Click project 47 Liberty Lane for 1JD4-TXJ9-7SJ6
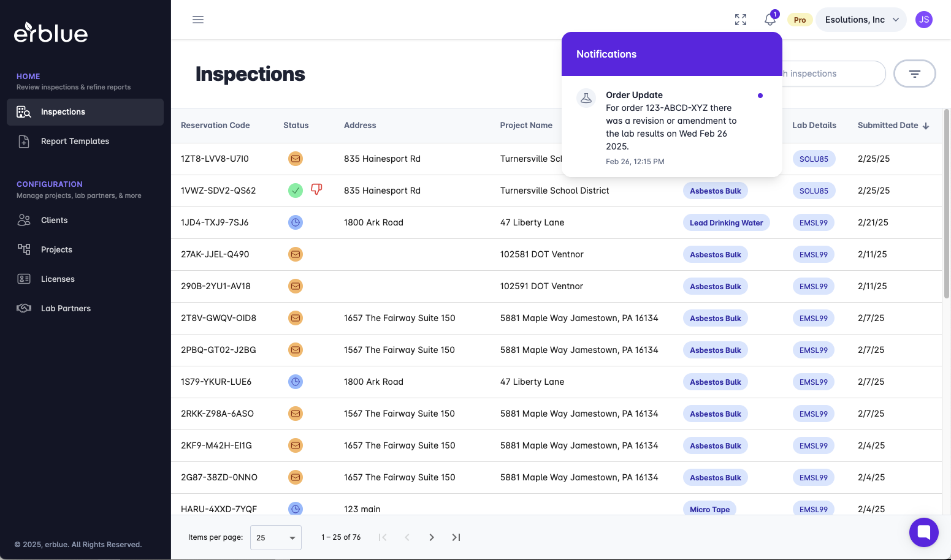This screenshot has width=951, height=560. [x=532, y=222]
